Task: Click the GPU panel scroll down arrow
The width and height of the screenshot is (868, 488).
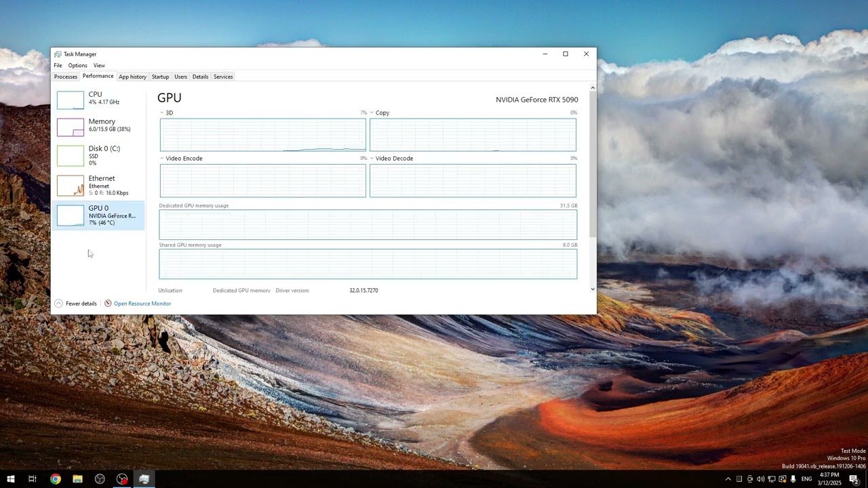Action: (x=593, y=289)
